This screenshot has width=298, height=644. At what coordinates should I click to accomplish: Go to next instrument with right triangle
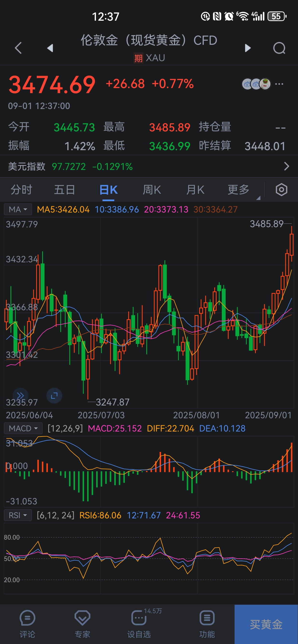248,48
